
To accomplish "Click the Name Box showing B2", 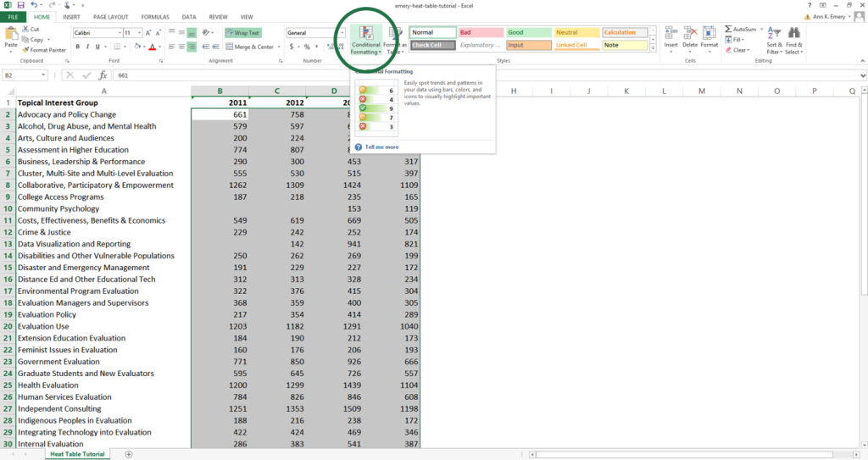I will [x=25, y=75].
